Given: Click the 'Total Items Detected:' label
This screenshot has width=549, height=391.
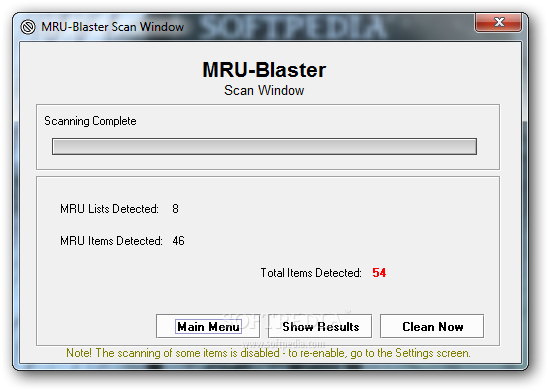Looking at the screenshot, I should point(311,273).
